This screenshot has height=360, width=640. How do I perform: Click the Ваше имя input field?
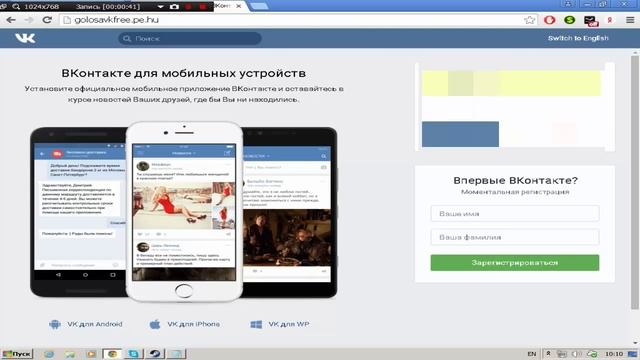[515, 213]
